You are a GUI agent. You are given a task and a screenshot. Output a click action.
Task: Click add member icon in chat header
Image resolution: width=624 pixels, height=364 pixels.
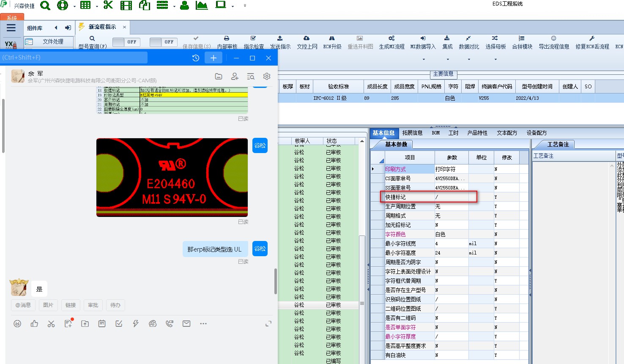tap(235, 77)
